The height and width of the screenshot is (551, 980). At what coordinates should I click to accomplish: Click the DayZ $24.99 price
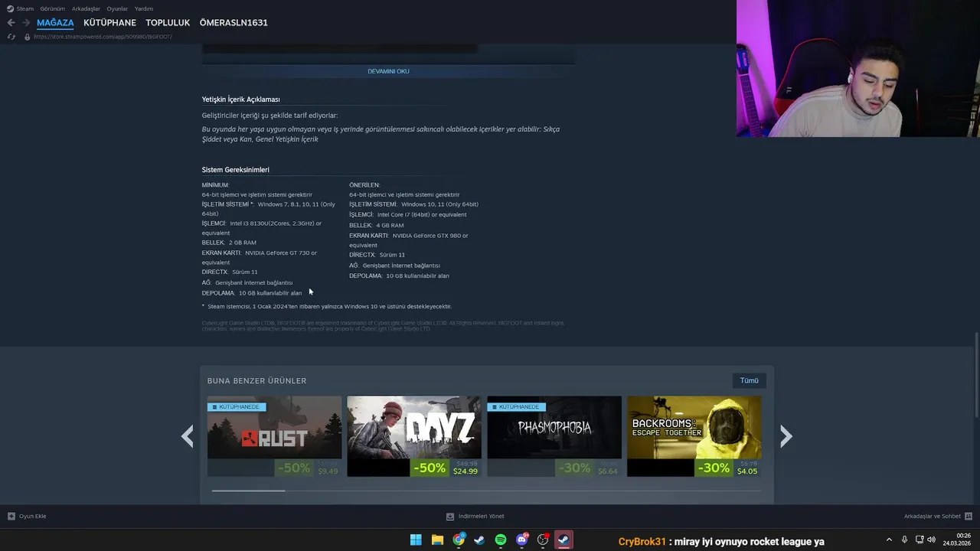pyautogui.click(x=465, y=471)
